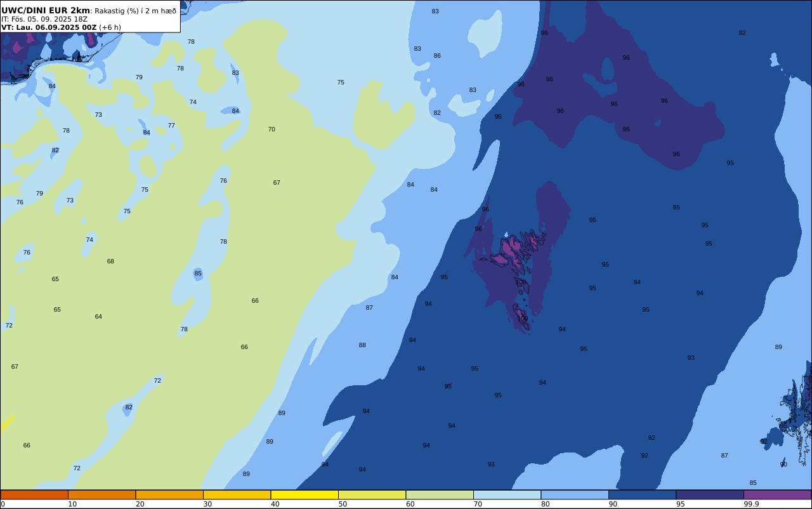Screen dimensions: 812x509
Task: Click the Faroe Islands purple landmass
Action: 513,249
